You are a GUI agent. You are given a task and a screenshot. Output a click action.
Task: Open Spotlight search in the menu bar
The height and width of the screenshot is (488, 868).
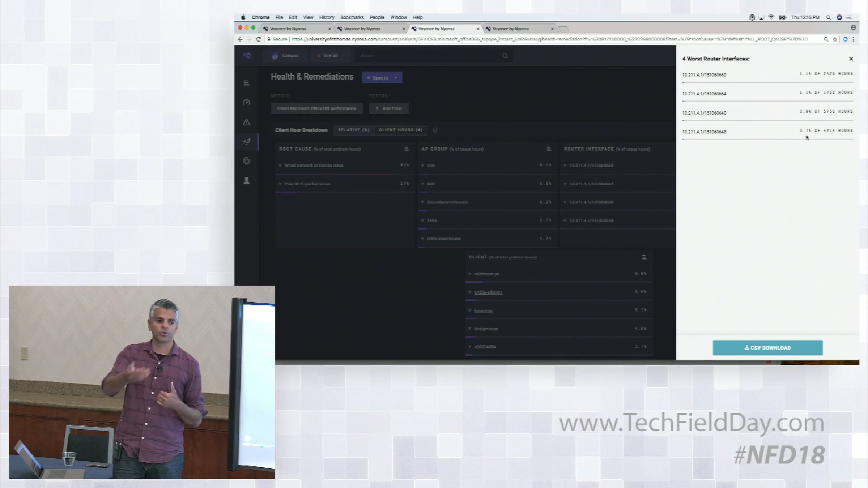829,17
